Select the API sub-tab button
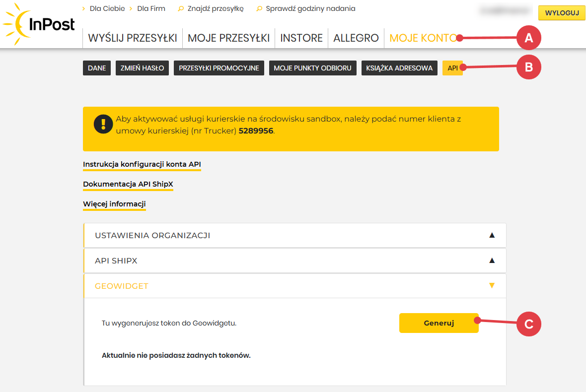The height and width of the screenshot is (392, 586). (x=452, y=68)
